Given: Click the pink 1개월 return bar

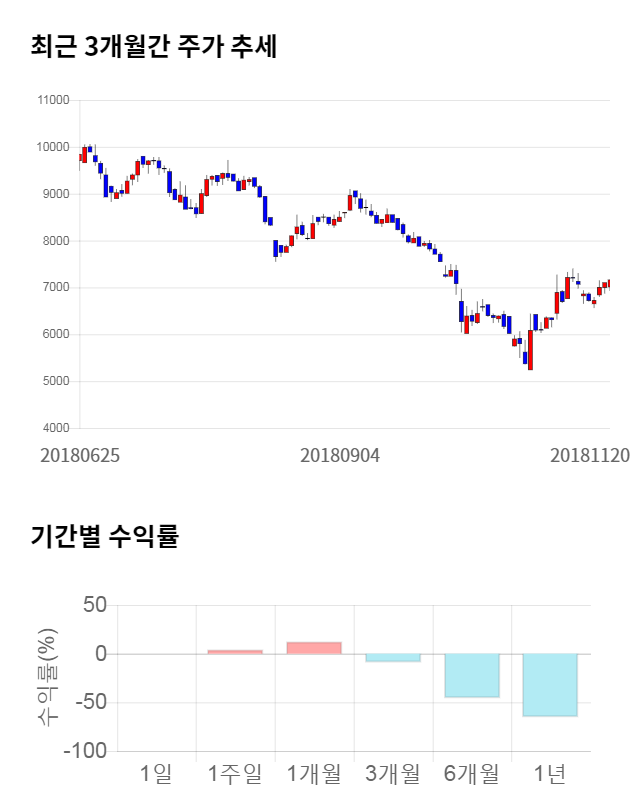Looking at the screenshot, I should click(x=314, y=648).
